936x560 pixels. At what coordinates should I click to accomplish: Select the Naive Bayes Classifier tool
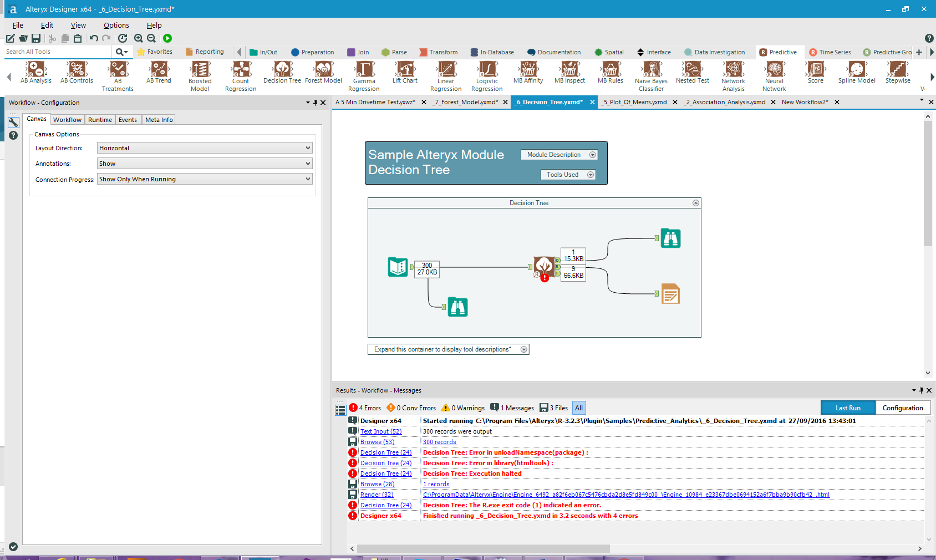[x=651, y=77]
